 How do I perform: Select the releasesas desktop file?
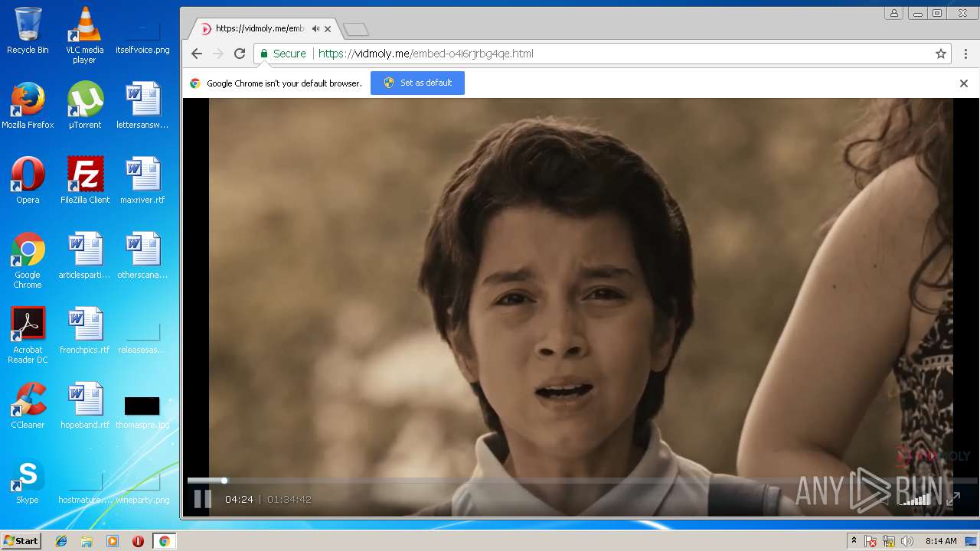[142, 337]
